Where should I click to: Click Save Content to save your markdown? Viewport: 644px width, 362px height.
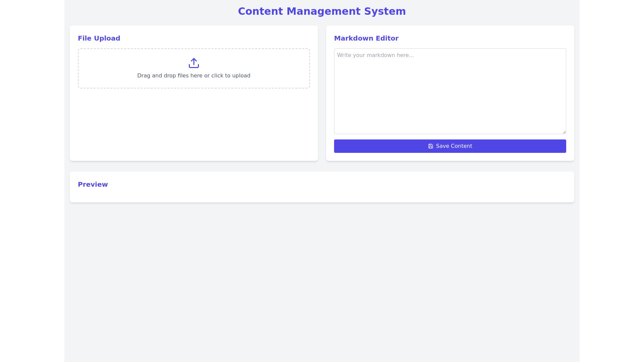pyautogui.click(x=450, y=146)
